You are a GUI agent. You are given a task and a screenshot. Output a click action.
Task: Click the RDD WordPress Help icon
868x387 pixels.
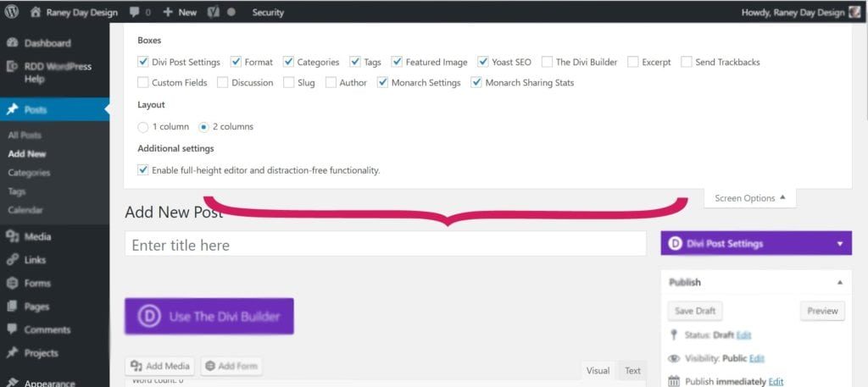(x=13, y=66)
